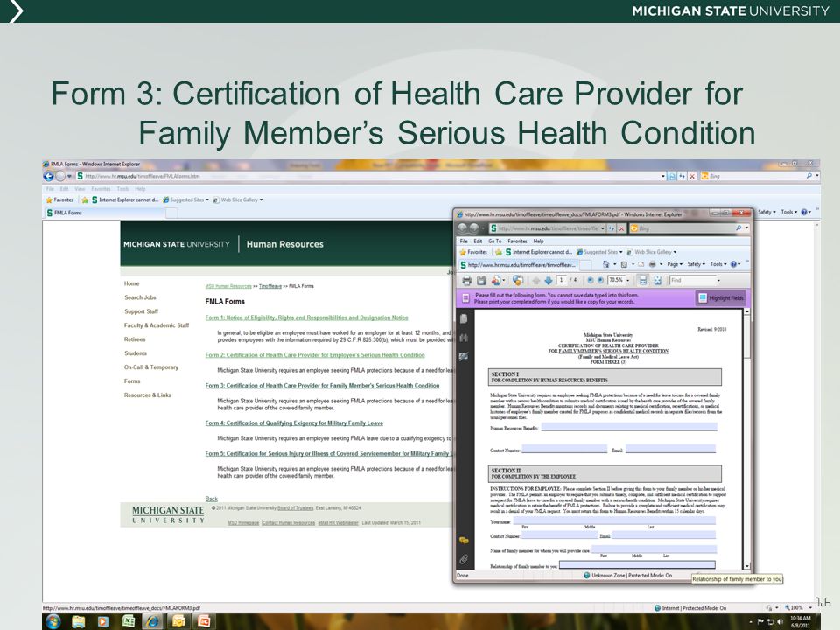Viewport: 840px width, 630px height.
Task: Click Back button in FMLA Forms browser window
Action: coord(48,176)
